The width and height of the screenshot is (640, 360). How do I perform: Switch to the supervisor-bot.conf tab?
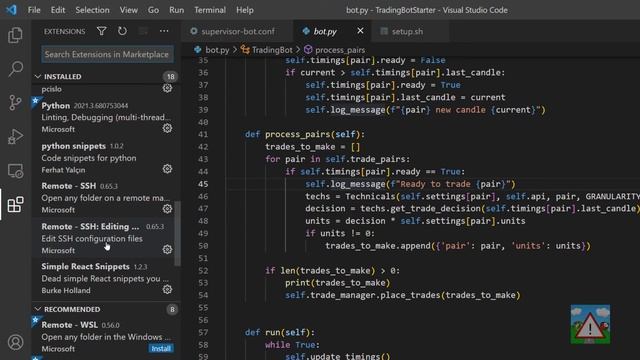(238, 31)
